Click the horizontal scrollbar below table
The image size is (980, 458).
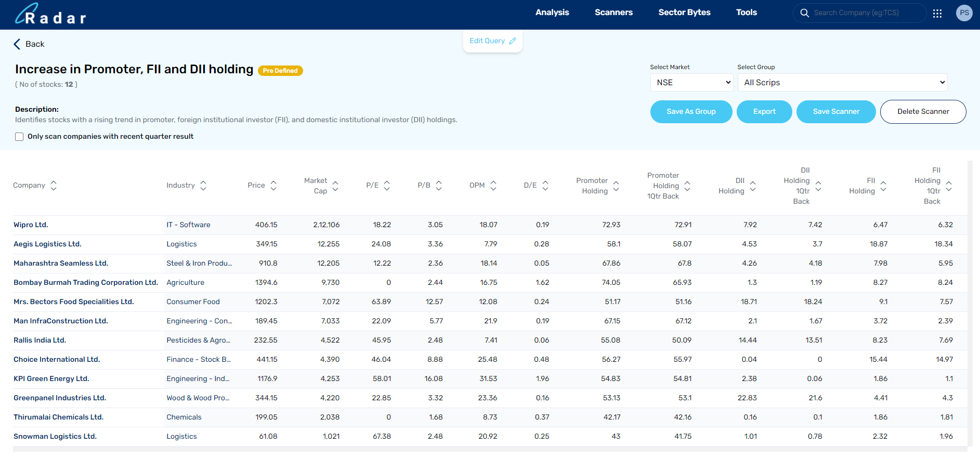pos(490,449)
